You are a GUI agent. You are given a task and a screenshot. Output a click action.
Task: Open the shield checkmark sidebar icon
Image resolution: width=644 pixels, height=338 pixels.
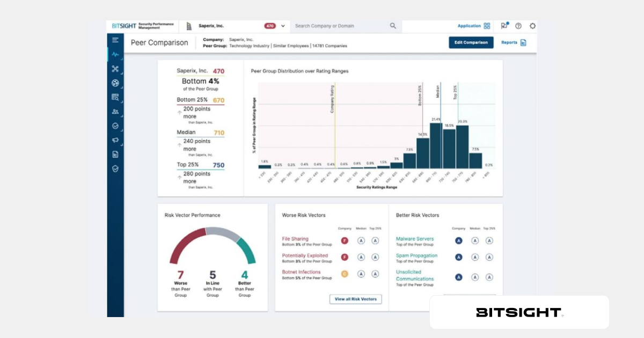click(x=115, y=168)
